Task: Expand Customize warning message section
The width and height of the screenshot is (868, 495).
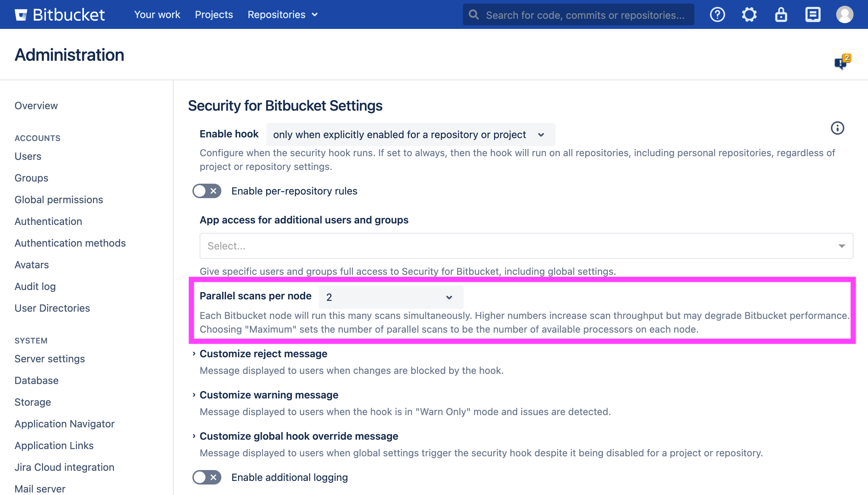Action: pyautogui.click(x=269, y=395)
